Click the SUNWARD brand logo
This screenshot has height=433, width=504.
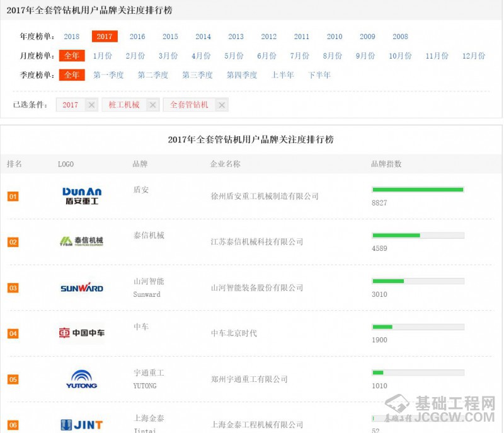82,288
